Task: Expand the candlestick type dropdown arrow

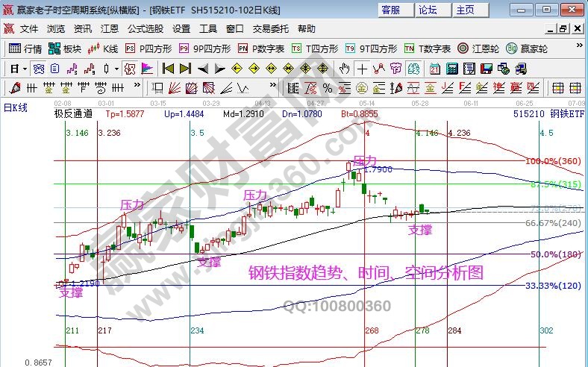Action: click(x=116, y=69)
